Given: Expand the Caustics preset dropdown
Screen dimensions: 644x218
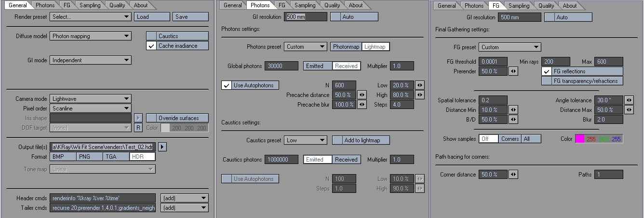Looking at the screenshot, I should (305, 140).
